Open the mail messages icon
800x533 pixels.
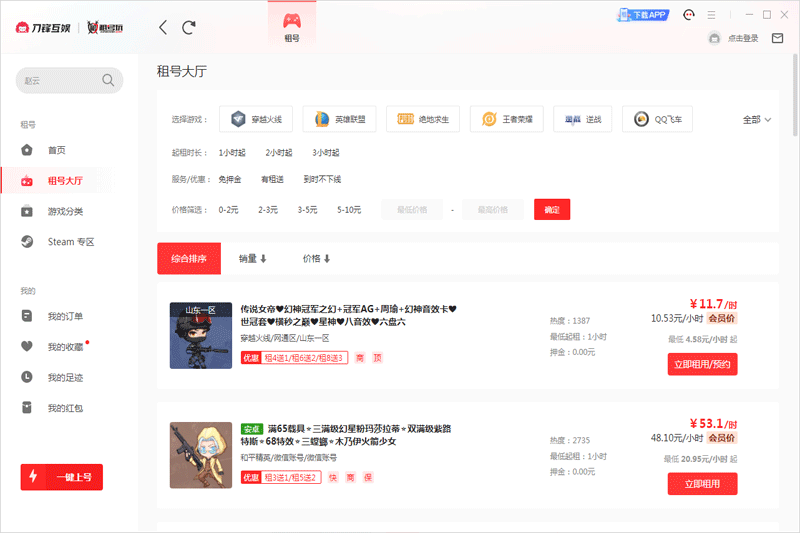pos(778,38)
